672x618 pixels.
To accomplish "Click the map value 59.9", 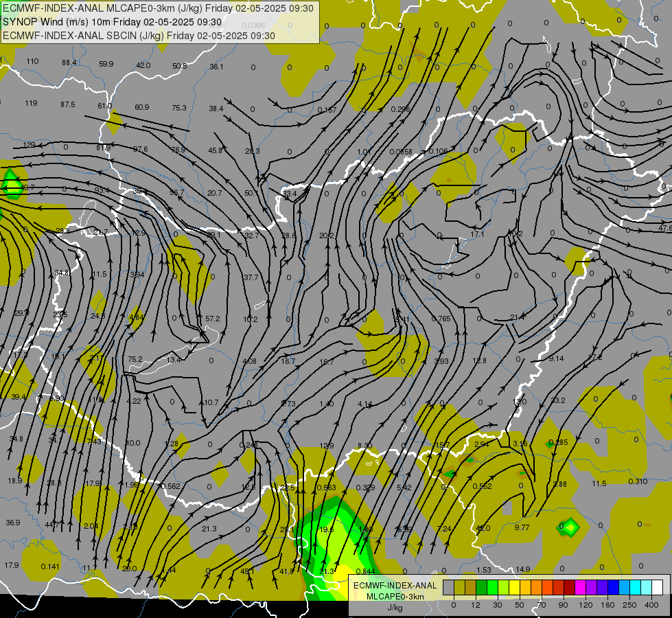I will 106,64.
